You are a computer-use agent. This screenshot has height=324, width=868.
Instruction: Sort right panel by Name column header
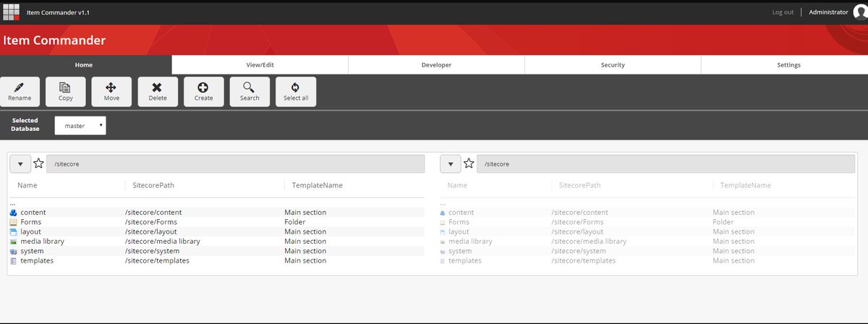coord(457,185)
